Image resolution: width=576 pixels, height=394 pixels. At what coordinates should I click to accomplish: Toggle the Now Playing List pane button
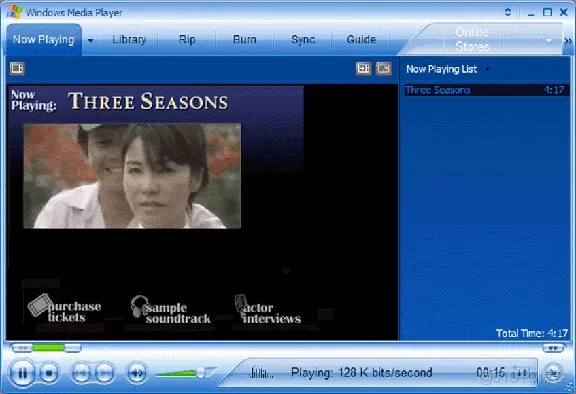(x=363, y=68)
